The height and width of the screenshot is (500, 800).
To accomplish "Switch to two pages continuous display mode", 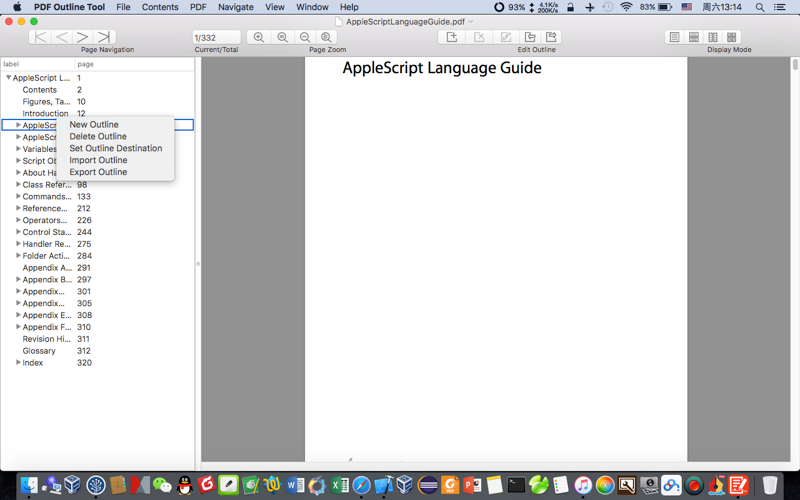I will click(732, 37).
